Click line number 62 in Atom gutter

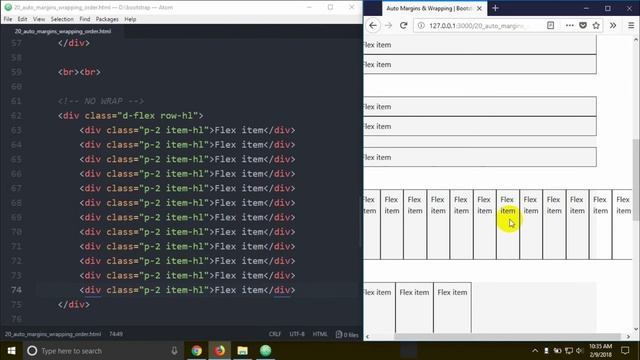[x=16, y=116]
